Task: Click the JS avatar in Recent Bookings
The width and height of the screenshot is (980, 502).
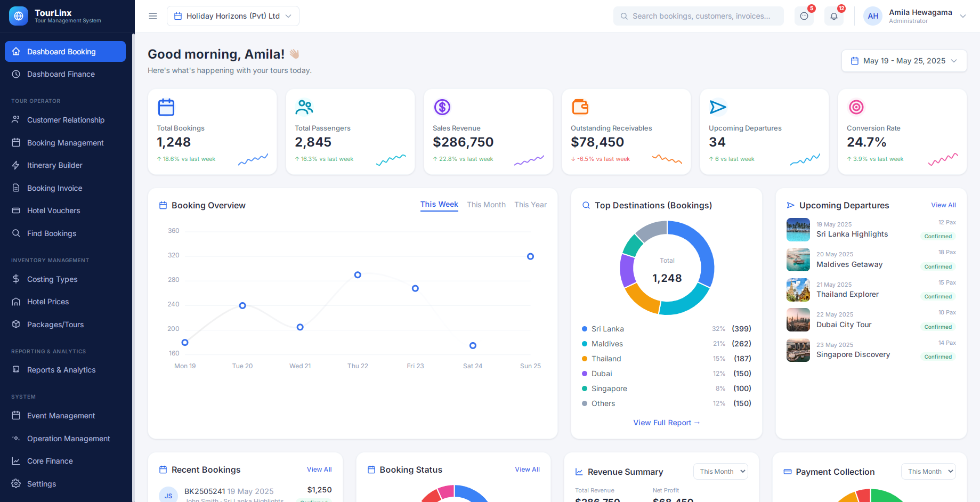Action: coord(168,496)
